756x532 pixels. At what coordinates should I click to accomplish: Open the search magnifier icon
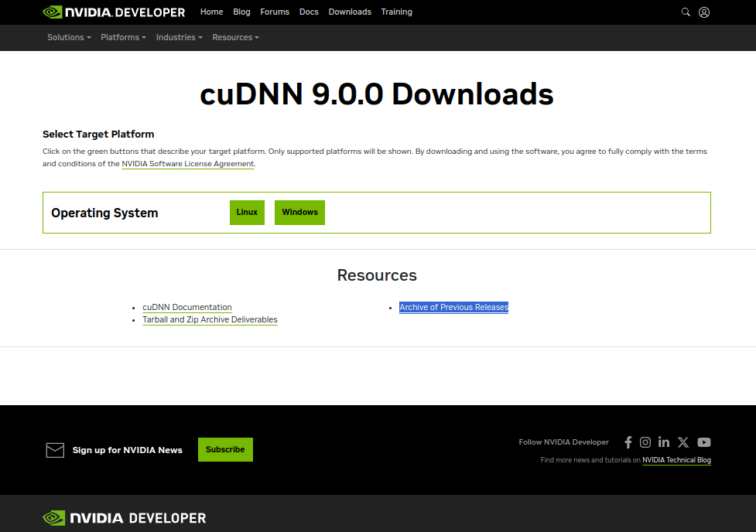[x=686, y=12]
